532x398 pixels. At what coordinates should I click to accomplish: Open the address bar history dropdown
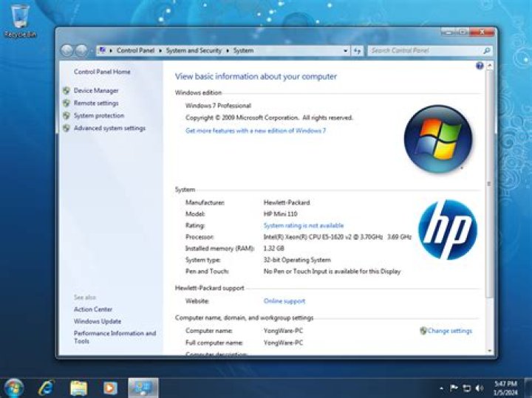coord(345,51)
